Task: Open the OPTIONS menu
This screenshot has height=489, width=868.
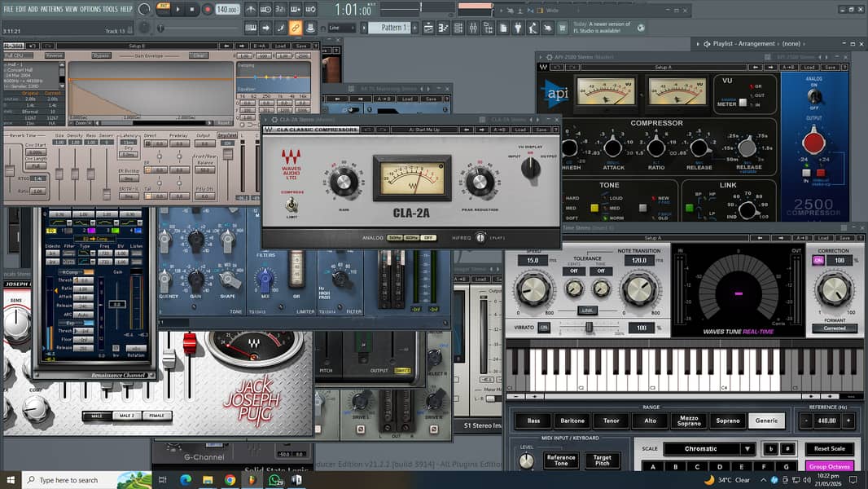Action: (90, 9)
